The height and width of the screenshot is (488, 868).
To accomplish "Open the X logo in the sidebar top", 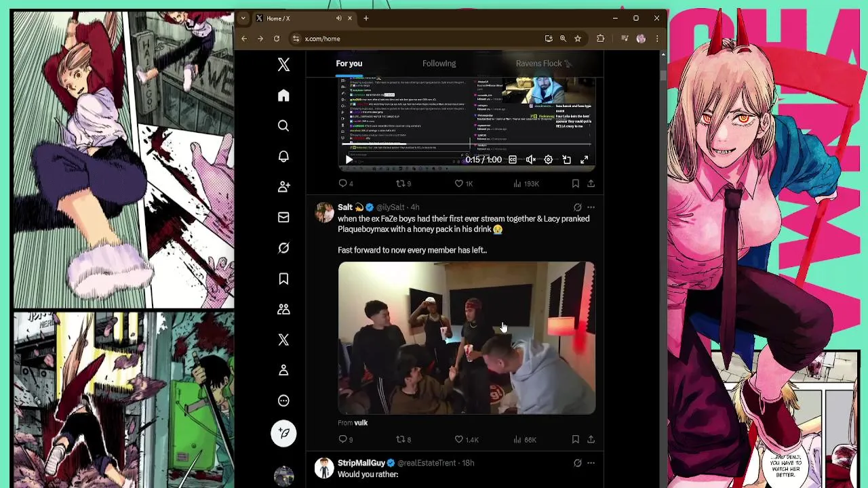I will click(283, 64).
